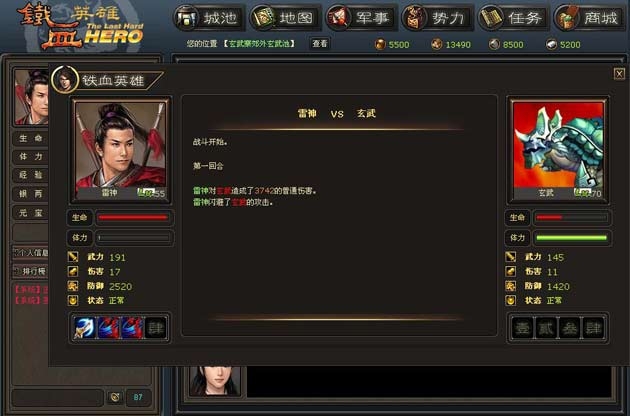630x416 pixels.
Task: Click 玄武's 肆 skill slot
Action: pyautogui.click(x=593, y=328)
